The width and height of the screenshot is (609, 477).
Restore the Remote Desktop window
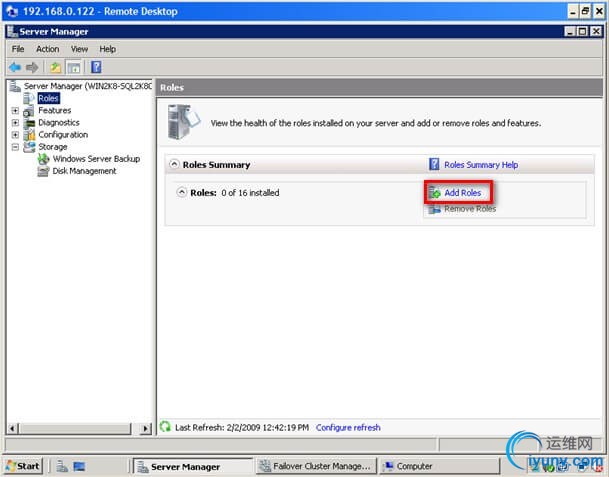586,11
